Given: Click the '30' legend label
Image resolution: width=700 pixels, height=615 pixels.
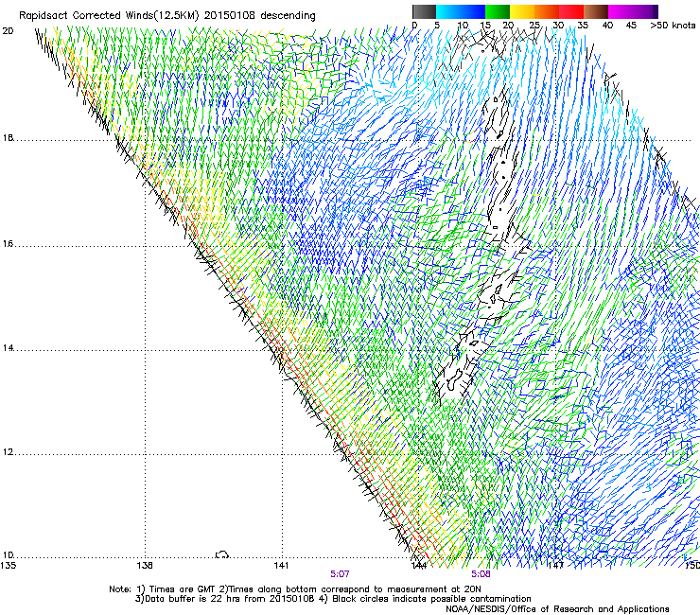Looking at the screenshot, I should [x=558, y=26].
